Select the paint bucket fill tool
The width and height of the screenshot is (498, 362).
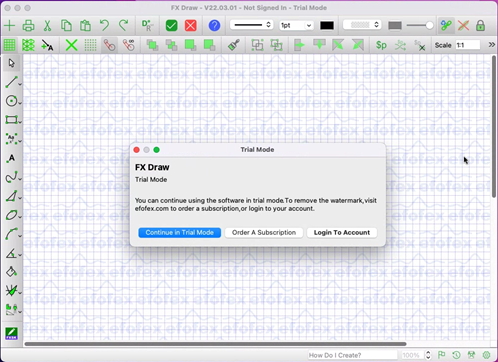[x=11, y=272]
